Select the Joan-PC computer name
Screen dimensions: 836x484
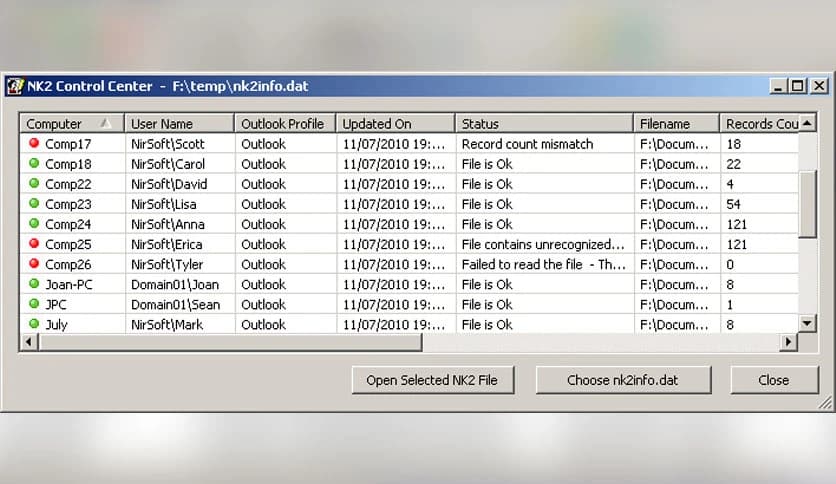[x=69, y=285]
